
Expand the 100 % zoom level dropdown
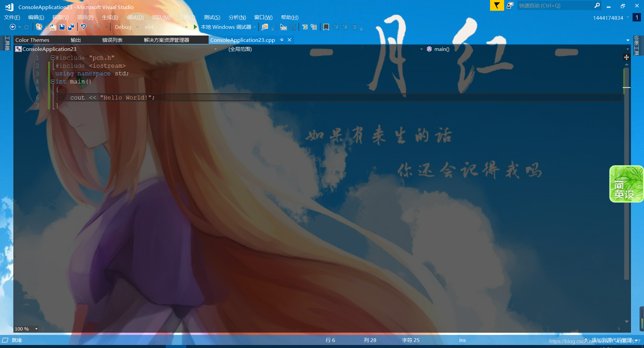point(36,329)
